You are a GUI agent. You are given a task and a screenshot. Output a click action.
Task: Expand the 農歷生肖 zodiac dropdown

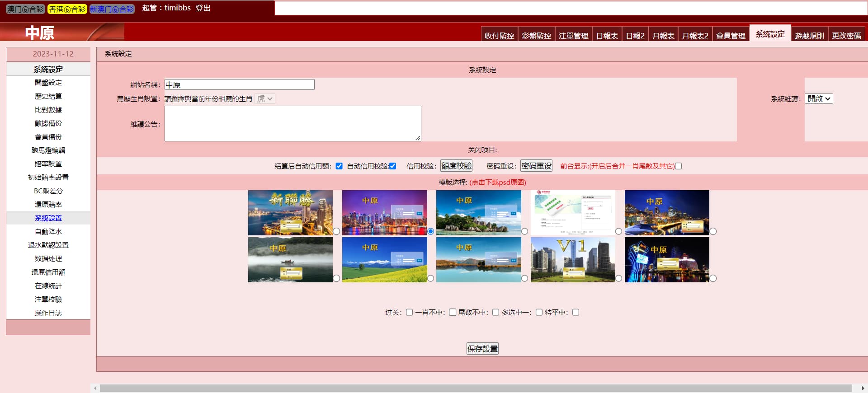tap(265, 99)
